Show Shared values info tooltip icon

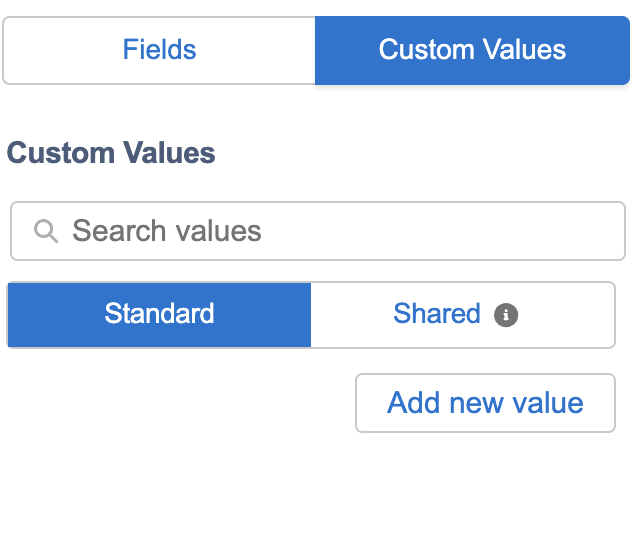(x=506, y=315)
